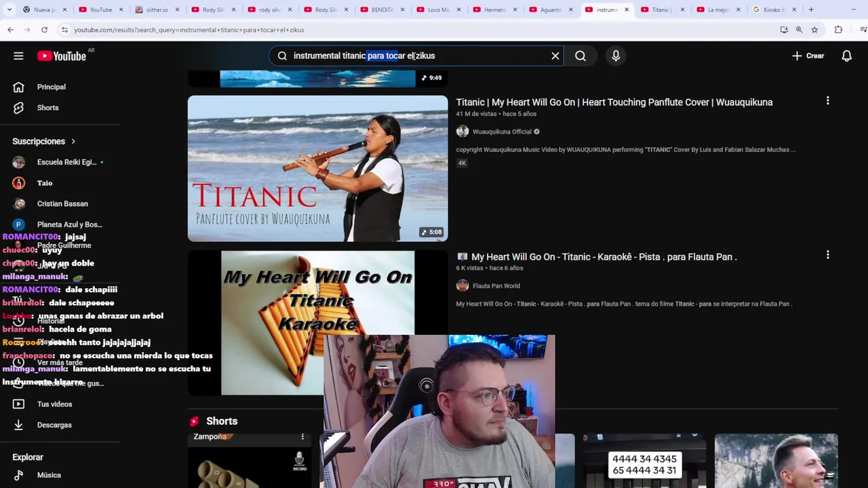
Task: Switch to the 'Titanic |' tab
Action: (664, 9)
